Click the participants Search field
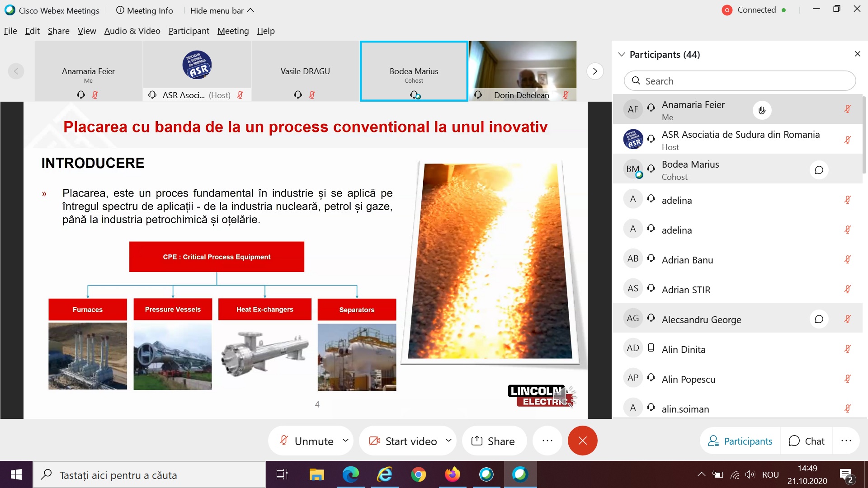The image size is (868, 488). tap(740, 81)
